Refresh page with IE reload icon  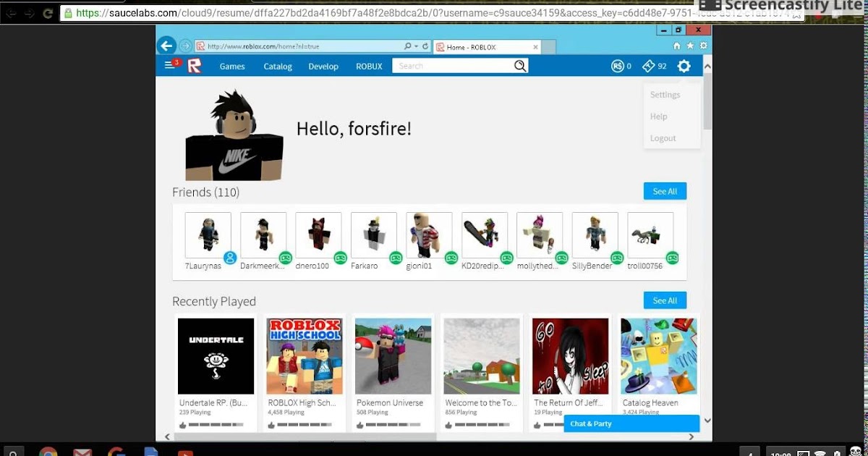click(425, 46)
